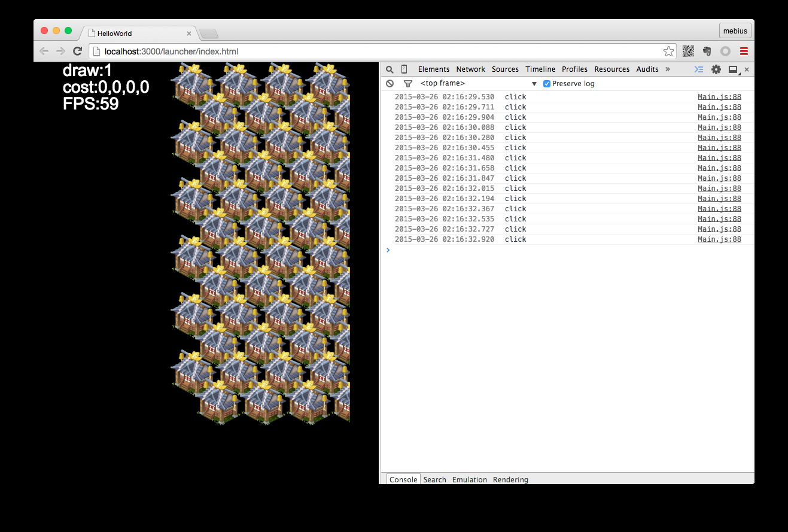788x532 pixels.
Task: Select the Console drawer tab
Action: [404, 479]
